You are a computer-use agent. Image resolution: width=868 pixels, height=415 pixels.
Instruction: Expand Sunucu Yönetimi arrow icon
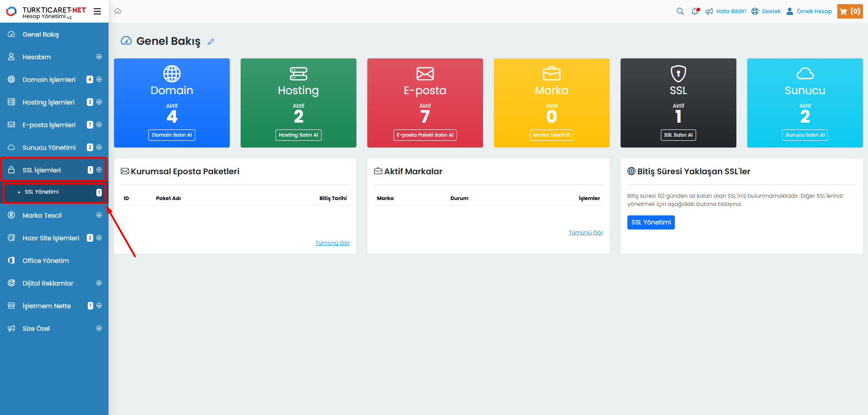[99, 147]
